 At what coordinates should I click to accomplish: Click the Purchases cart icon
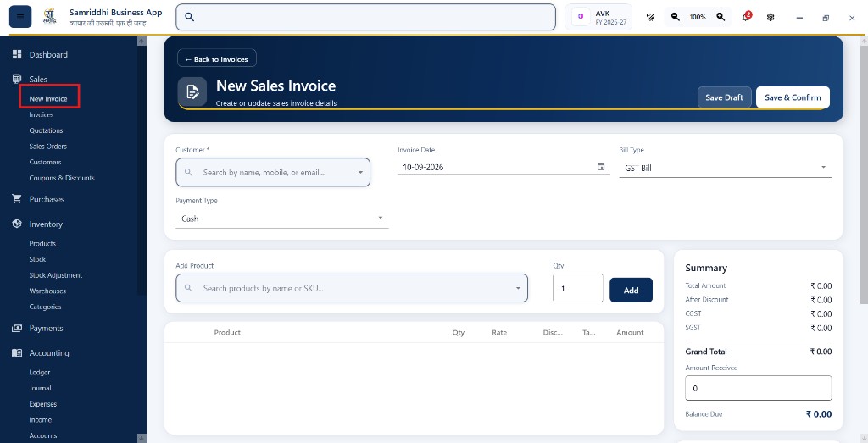17,199
